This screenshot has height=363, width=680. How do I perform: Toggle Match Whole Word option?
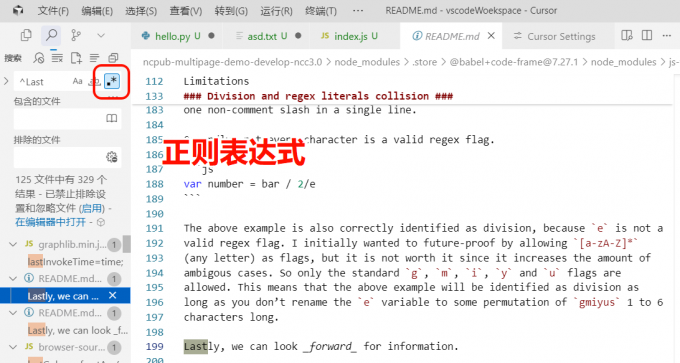pyautogui.click(x=95, y=81)
